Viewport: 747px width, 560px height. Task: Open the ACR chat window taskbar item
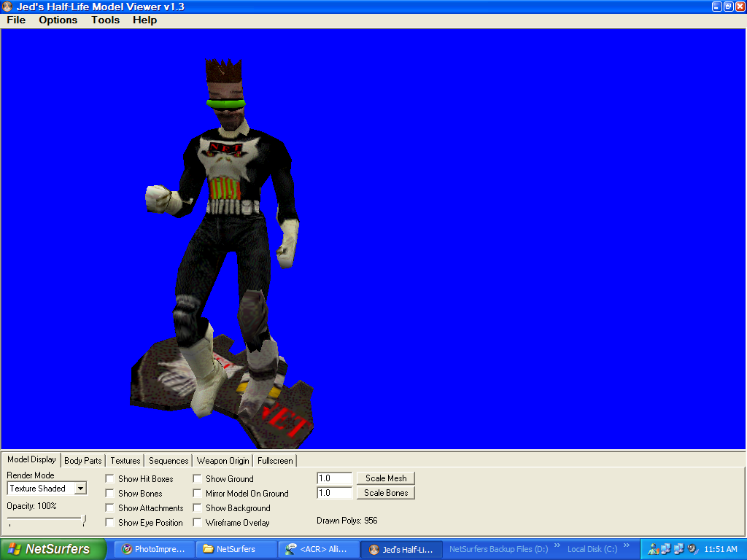319,549
